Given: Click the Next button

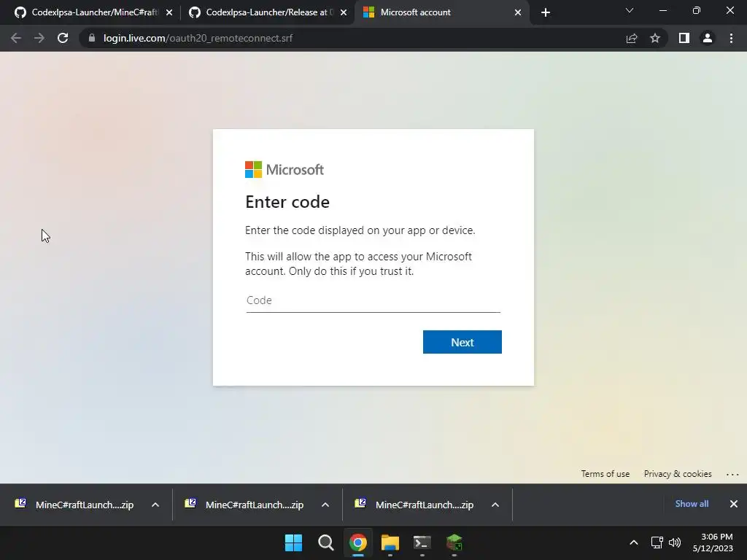Looking at the screenshot, I should click(x=462, y=342).
